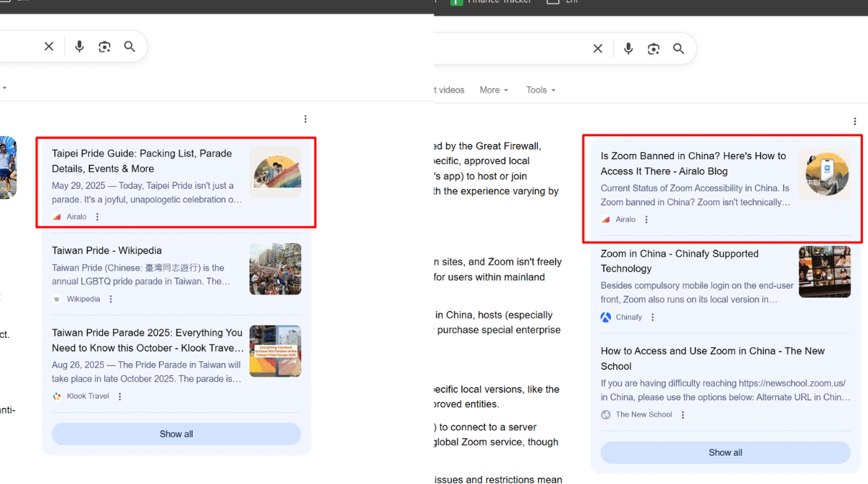Click the 'May 29, 2025' Taipei Pride snippet
The width and height of the screenshot is (868, 484).
[x=147, y=192]
